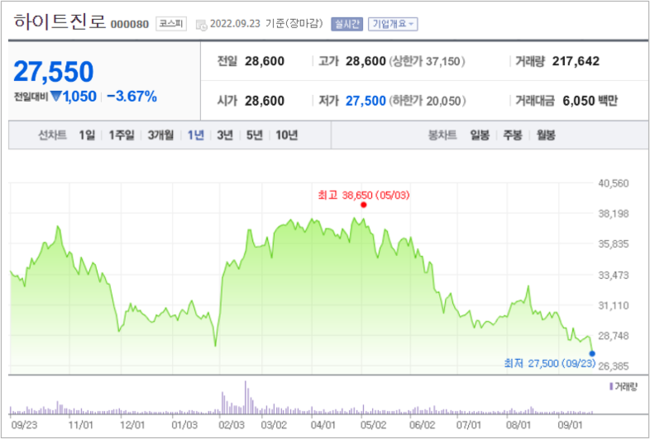Image resolution: width=650 pixels, height=439 pixels.
Task: Click the red 최고 38,650 high point dot
Action: coord(363,204)
